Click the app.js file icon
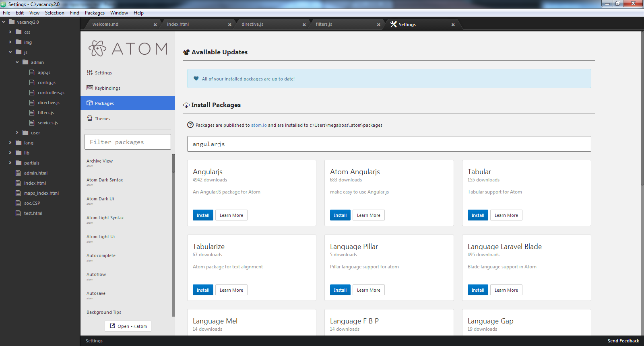Viewport: 644px width, 346px height. point(32,72)
